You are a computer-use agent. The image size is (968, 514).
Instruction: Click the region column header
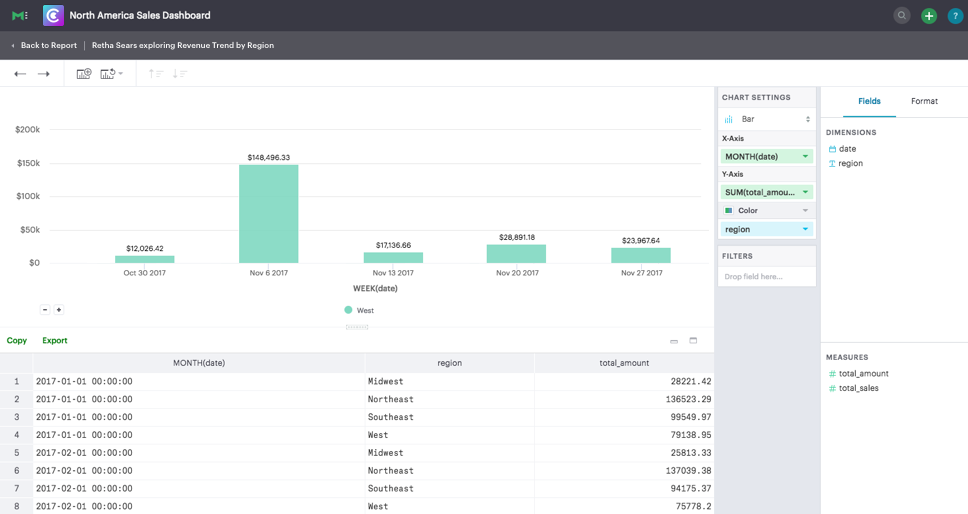click(449, 363)
